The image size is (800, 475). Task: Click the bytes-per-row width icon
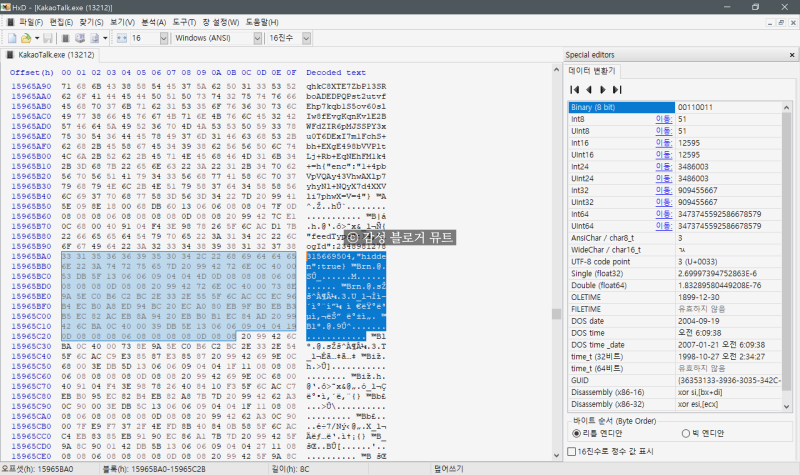click(x=121, y=38)
